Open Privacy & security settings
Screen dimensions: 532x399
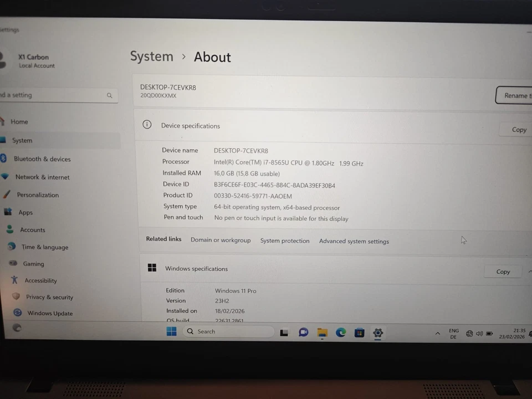click(49, 297)
